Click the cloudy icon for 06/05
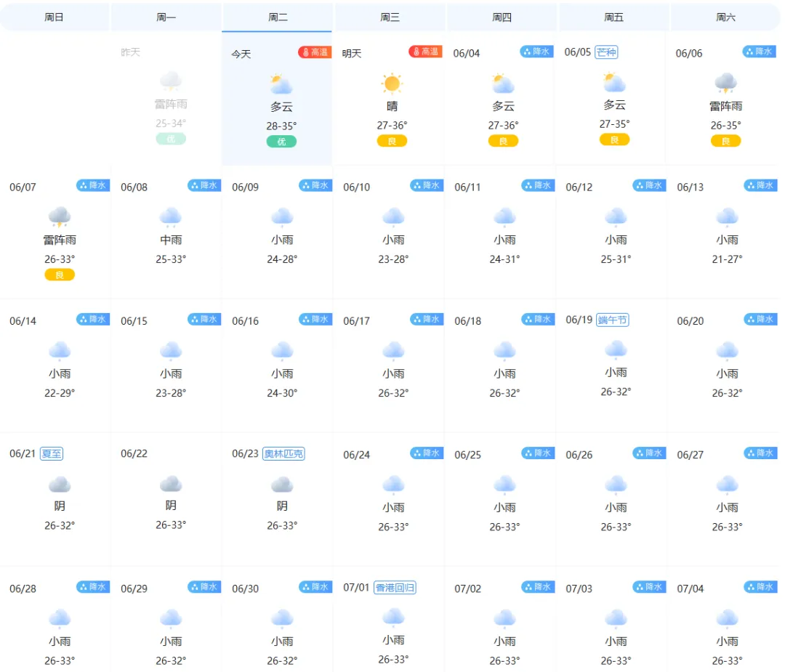Image resolution: width=785 pixels, height=672 pixels. (614, 83)
